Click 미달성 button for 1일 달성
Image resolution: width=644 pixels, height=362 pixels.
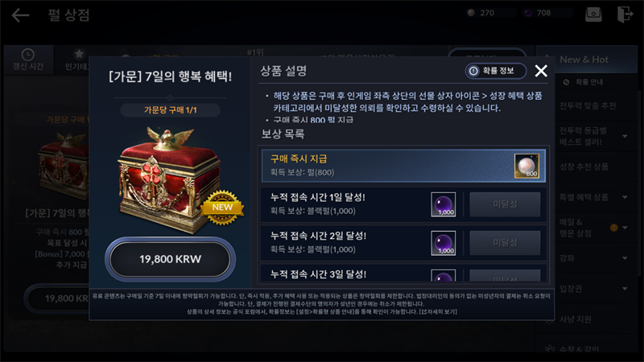click(505, 204)
